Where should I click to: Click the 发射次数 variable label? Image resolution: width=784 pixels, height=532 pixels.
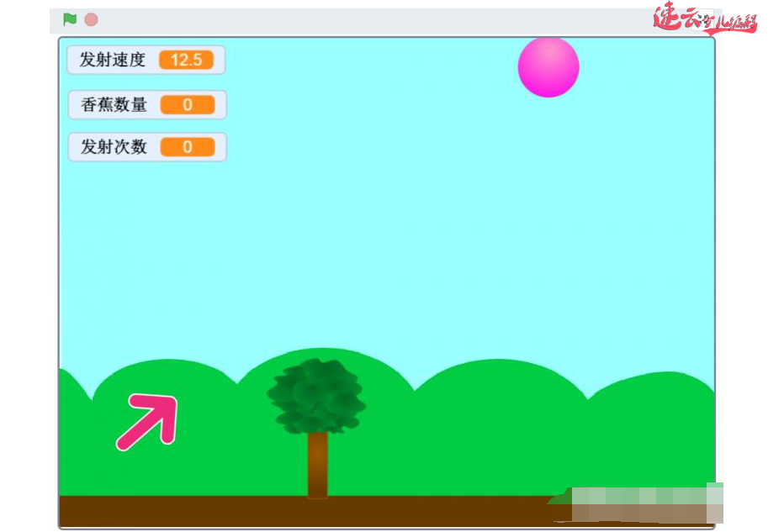pos(114,147)
